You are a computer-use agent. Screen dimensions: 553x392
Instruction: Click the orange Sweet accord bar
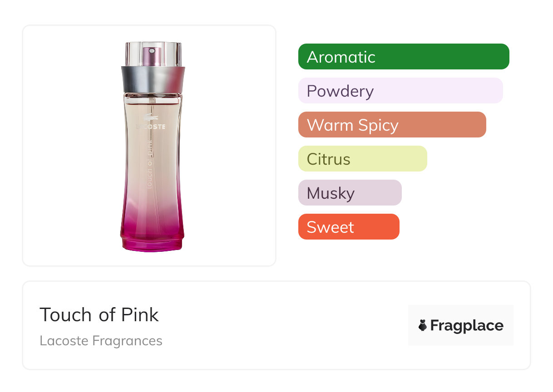(348, 227)
